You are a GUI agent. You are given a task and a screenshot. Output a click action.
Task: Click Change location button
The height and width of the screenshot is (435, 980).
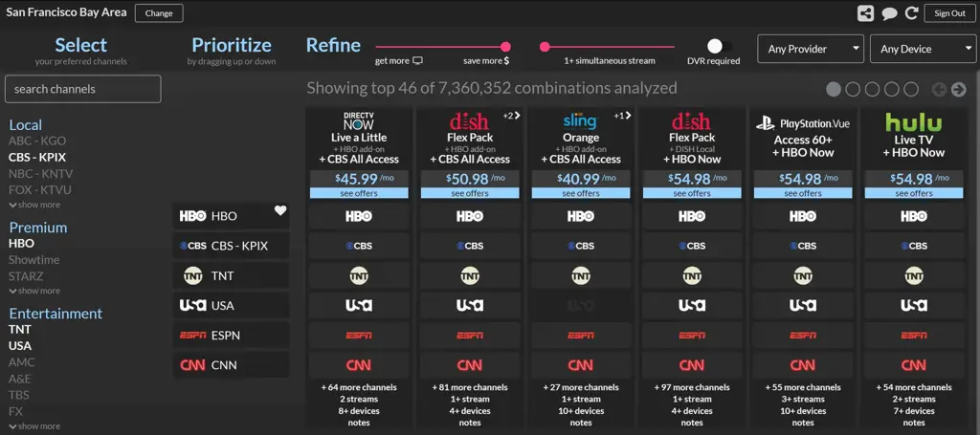(159, 13)
